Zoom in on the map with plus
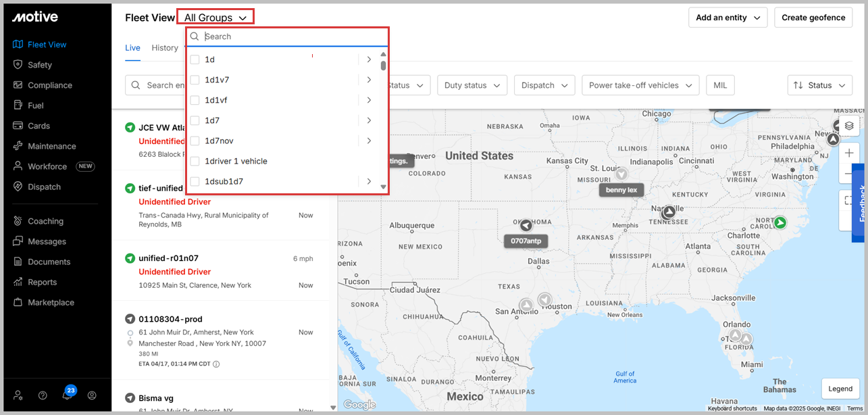This screenshot has height=415, width=868. (849, 153)
